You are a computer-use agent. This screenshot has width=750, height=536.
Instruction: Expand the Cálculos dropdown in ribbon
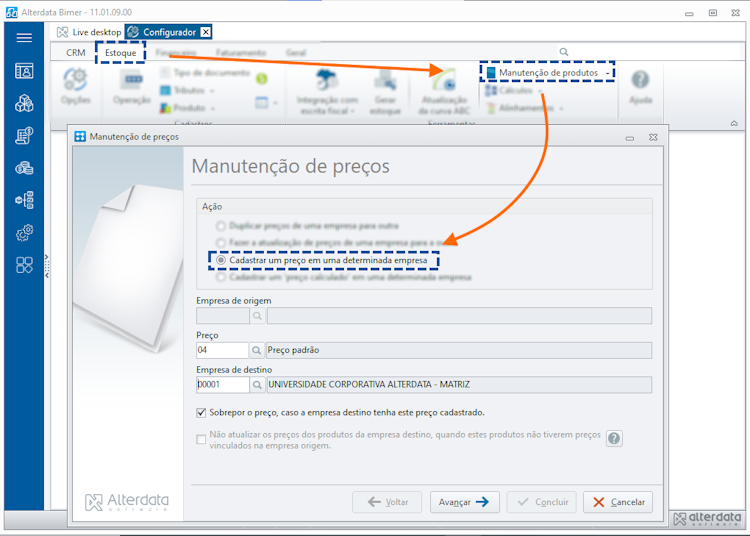(x=540, y=91)
